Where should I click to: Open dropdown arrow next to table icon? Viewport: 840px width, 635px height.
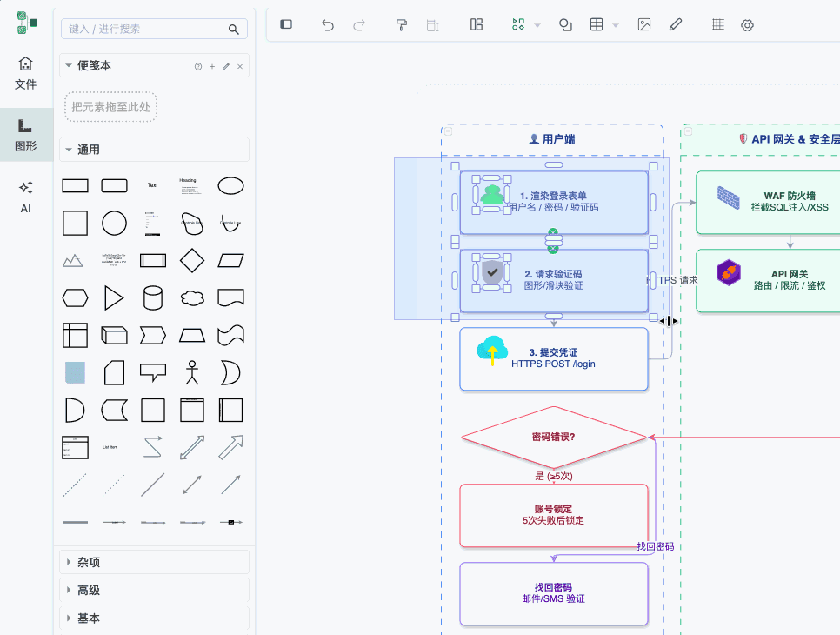616,26
